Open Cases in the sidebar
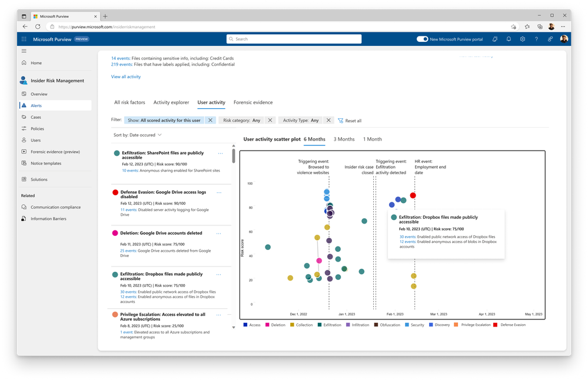The height and width of the screenshot is (380, 588). click(36, 117)
